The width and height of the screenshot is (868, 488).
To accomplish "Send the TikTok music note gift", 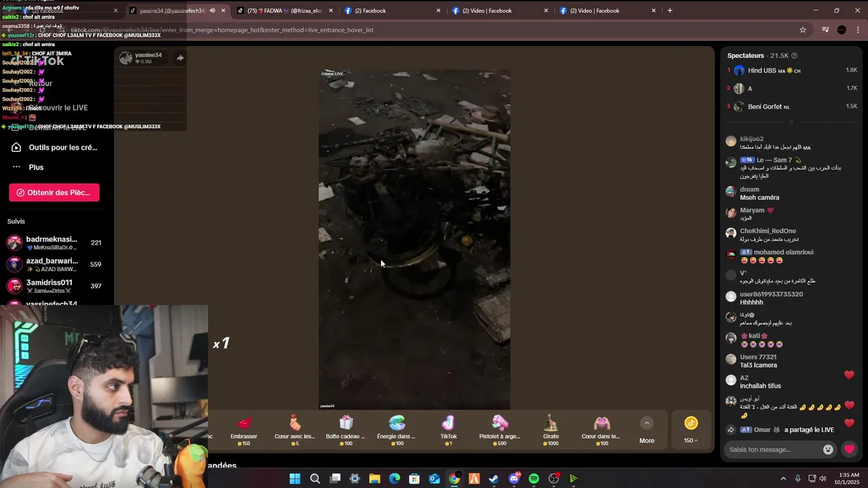I will (448, 430).
